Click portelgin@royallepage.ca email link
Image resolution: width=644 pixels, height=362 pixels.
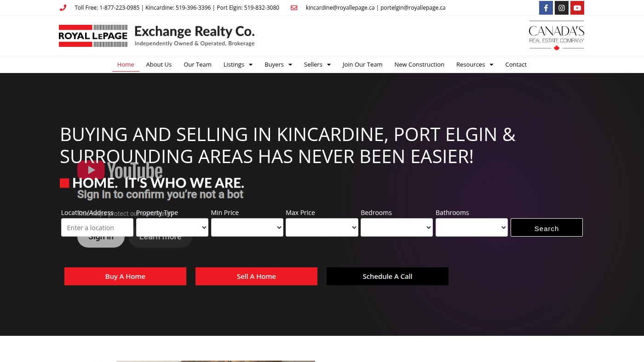(x=413, y=8)
